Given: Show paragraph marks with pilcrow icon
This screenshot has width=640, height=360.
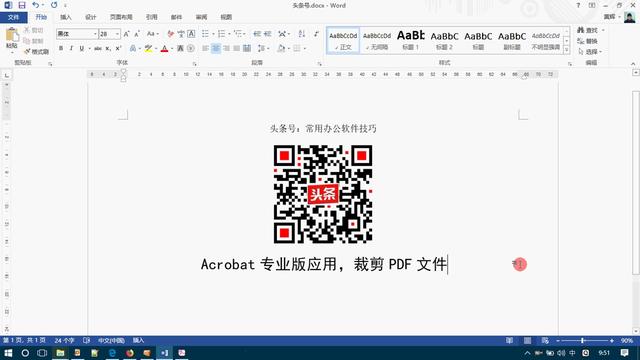Looking at the screenshot, I should point(316,34).
